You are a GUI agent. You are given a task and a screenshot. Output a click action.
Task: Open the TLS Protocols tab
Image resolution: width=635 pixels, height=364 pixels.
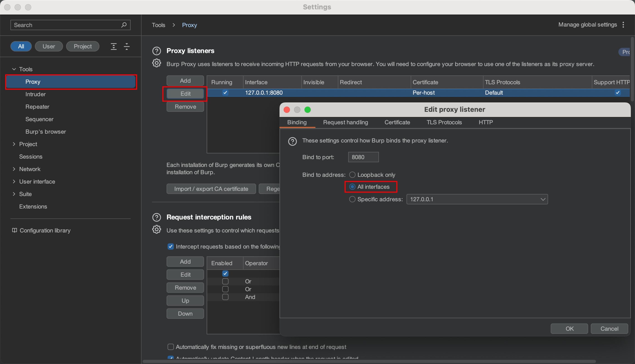tap(444, 122)
